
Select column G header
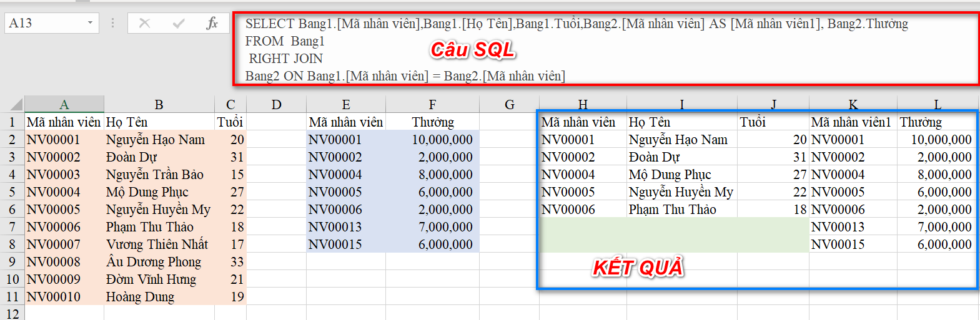509,104
